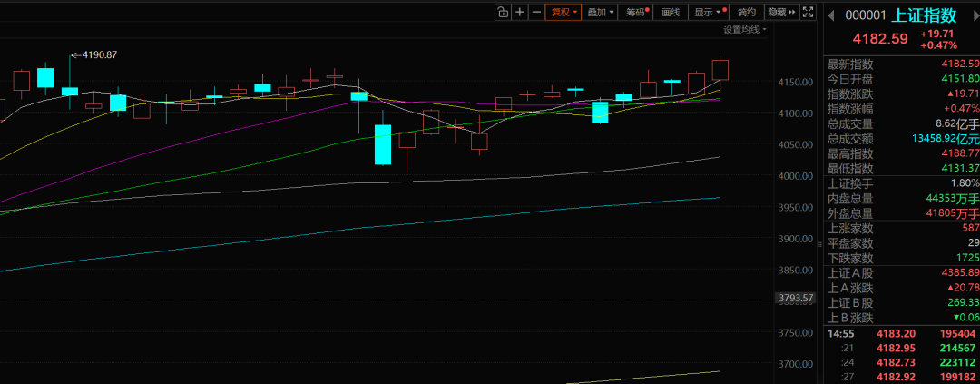Hide the side panel via 隐藏
Screen dimensions: 980x384
(779, 12)
